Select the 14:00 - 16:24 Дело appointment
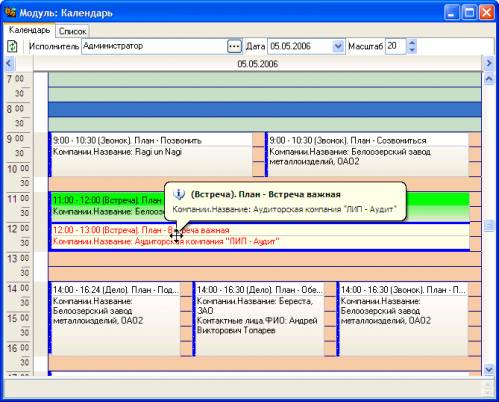This screenshot has height=402, width=499. [115, 319]
